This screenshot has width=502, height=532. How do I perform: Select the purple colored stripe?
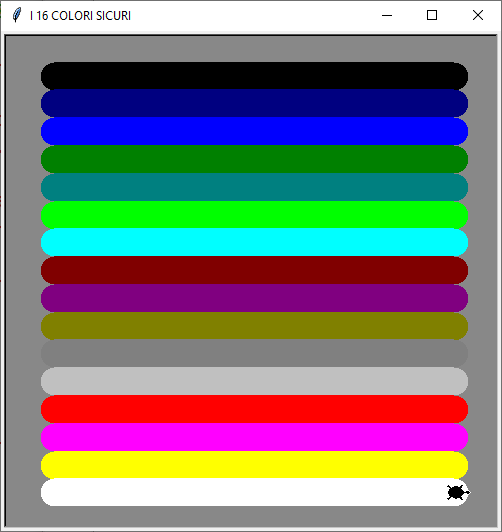[x=254, y=298]
